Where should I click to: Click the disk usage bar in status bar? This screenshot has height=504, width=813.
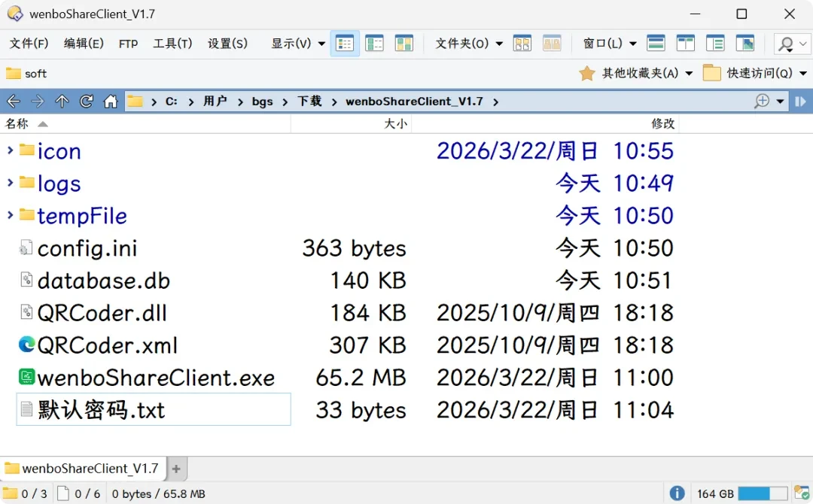(762, 493)
